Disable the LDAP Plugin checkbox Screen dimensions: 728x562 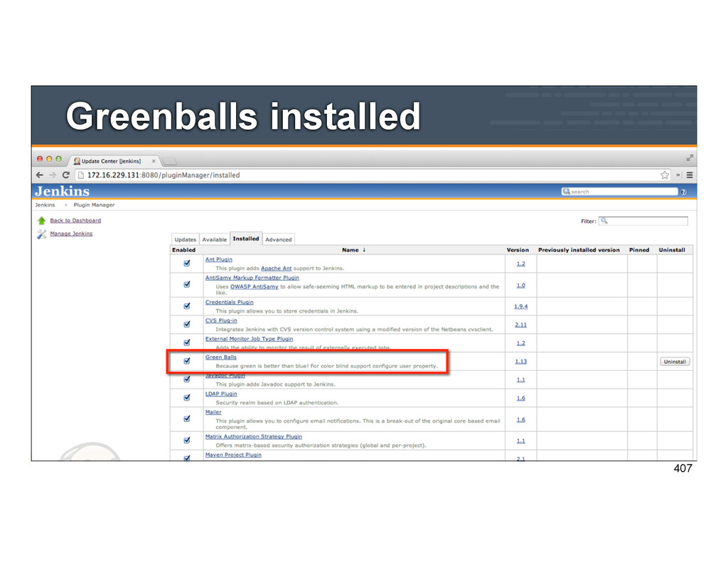(187, 397)
